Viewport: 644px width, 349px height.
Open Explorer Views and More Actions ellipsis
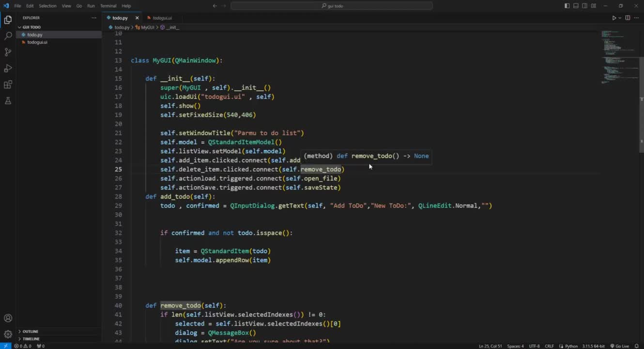(x=94, y=18)
